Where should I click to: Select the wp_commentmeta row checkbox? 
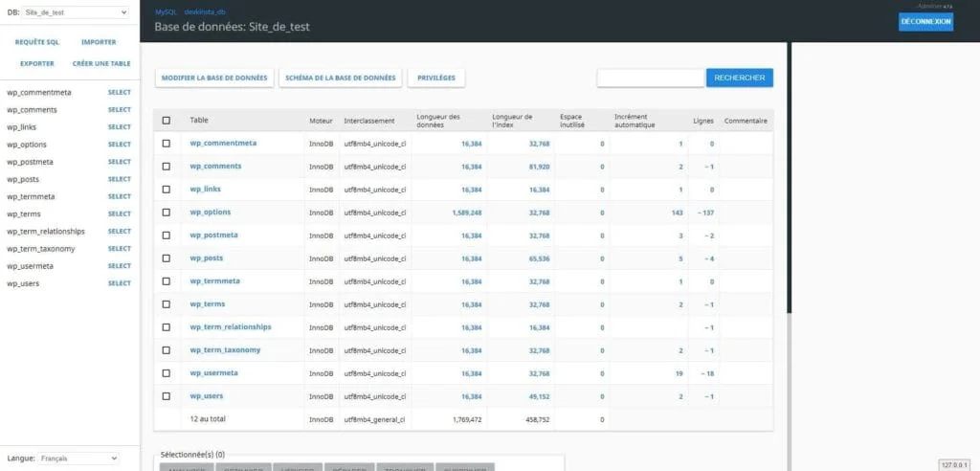(x=167, y=144)
